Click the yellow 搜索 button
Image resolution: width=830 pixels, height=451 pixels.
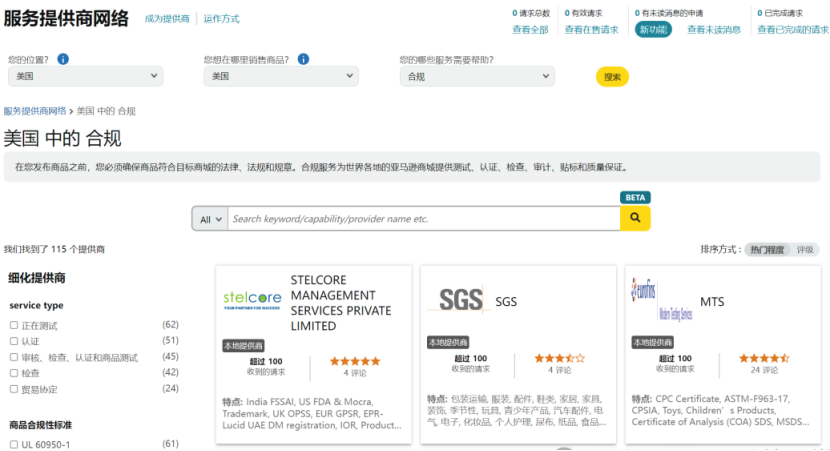click(612, 77)
